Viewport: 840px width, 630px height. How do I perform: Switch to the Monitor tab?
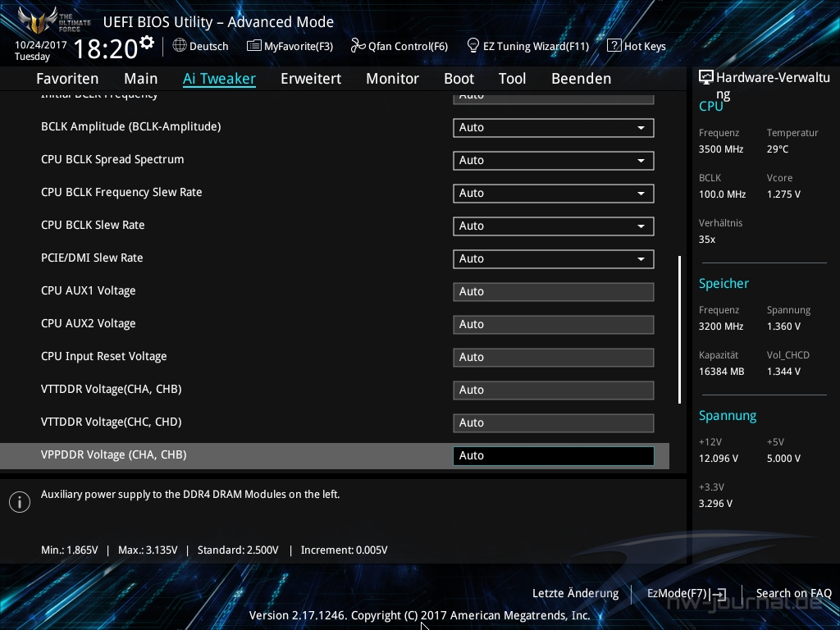coord(392,79)
